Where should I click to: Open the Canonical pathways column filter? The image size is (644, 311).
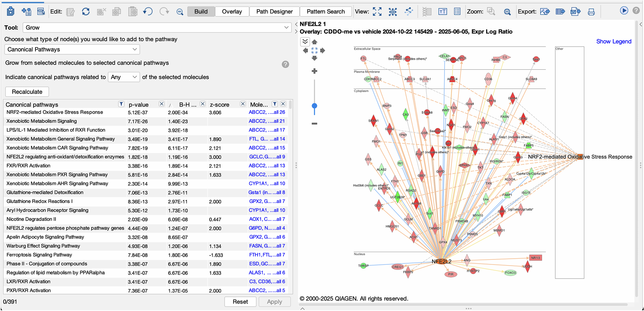(x=121, y=104)
